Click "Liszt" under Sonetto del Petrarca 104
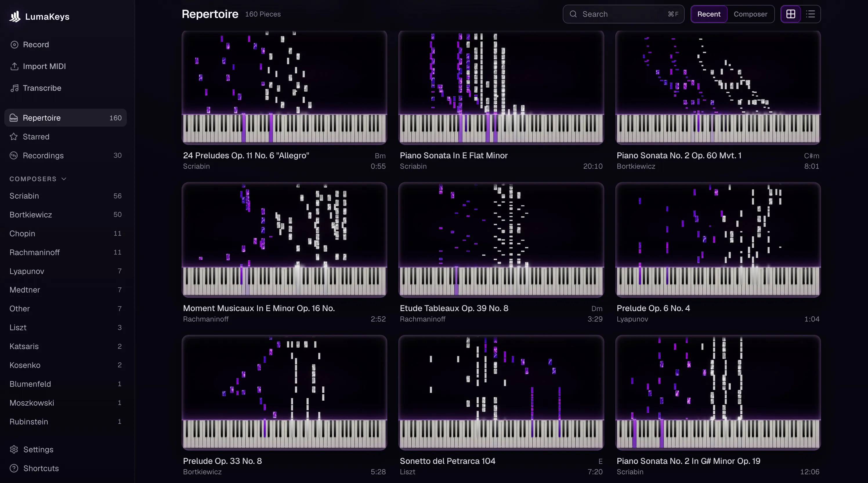Image resolution: width=868 pixels, height=483 pixels. 407,472
